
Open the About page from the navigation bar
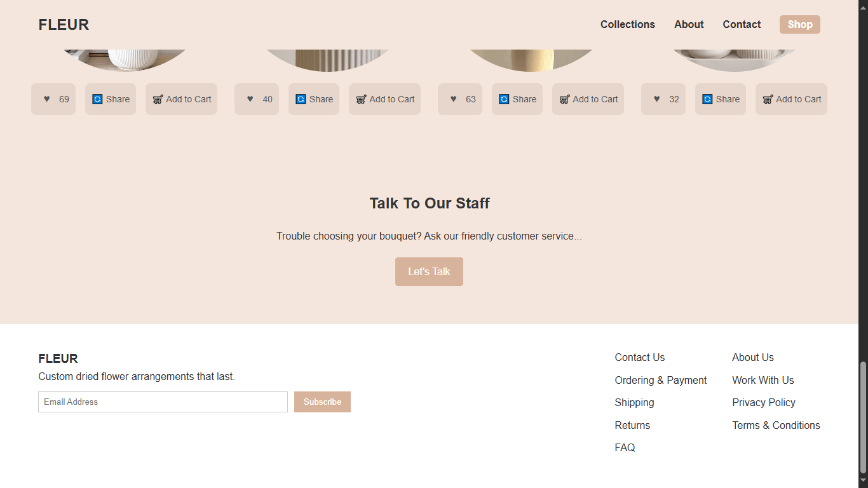(x=689, y=24)
